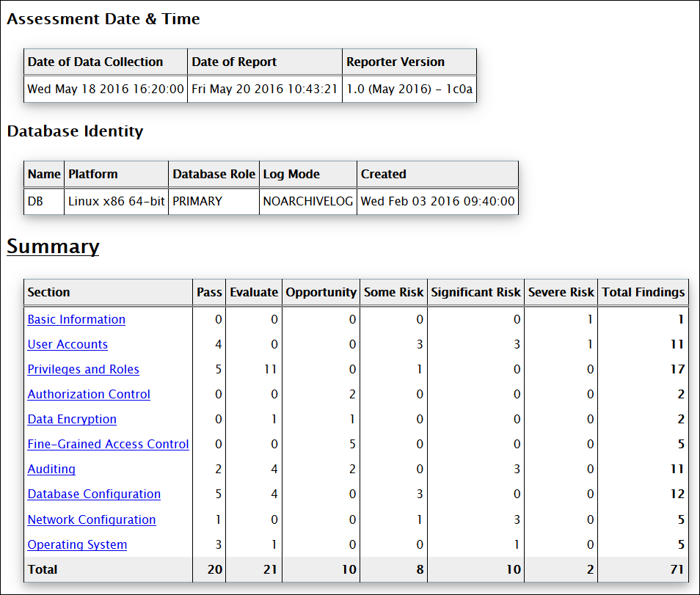Click the Assessment Date & Time heading
The image size is (700, 595).
click(102, 18)
